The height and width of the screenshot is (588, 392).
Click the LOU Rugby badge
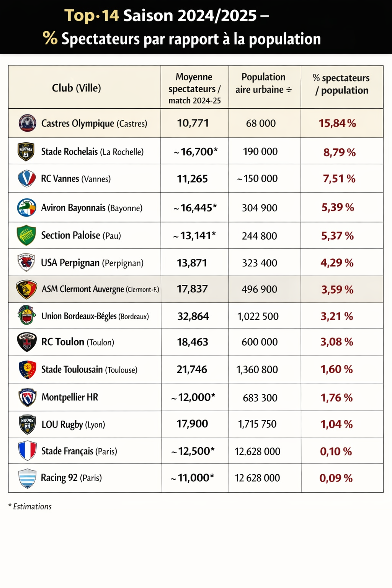[27, 424]
